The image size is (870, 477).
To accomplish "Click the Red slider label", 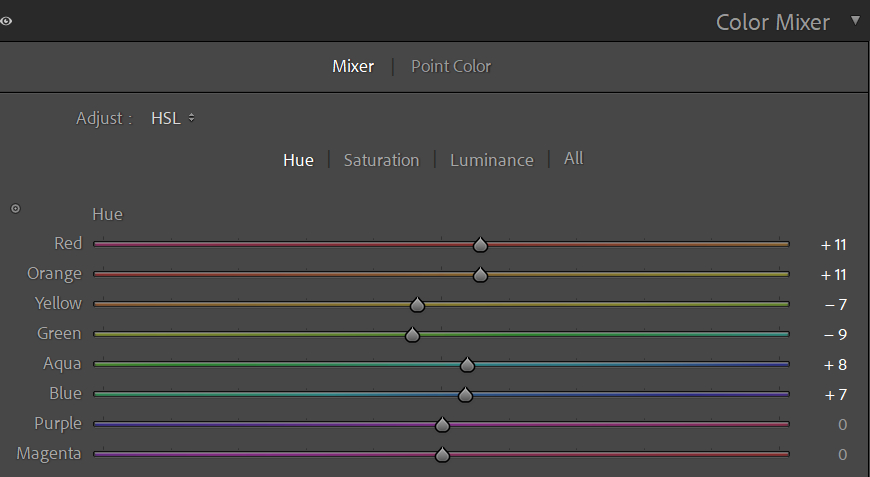I will pyautogui.click(x=68, y=243).
